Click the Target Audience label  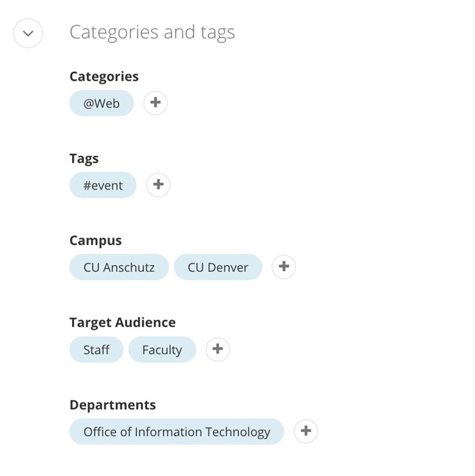tap(122, 322)
